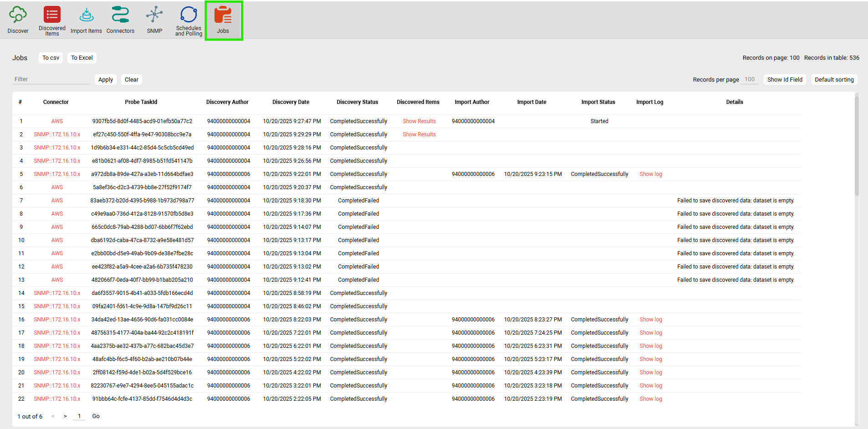The width and height of the screenshot is (868, 429).
Task: Open the Connectors icon
Action: coord(120,15)
